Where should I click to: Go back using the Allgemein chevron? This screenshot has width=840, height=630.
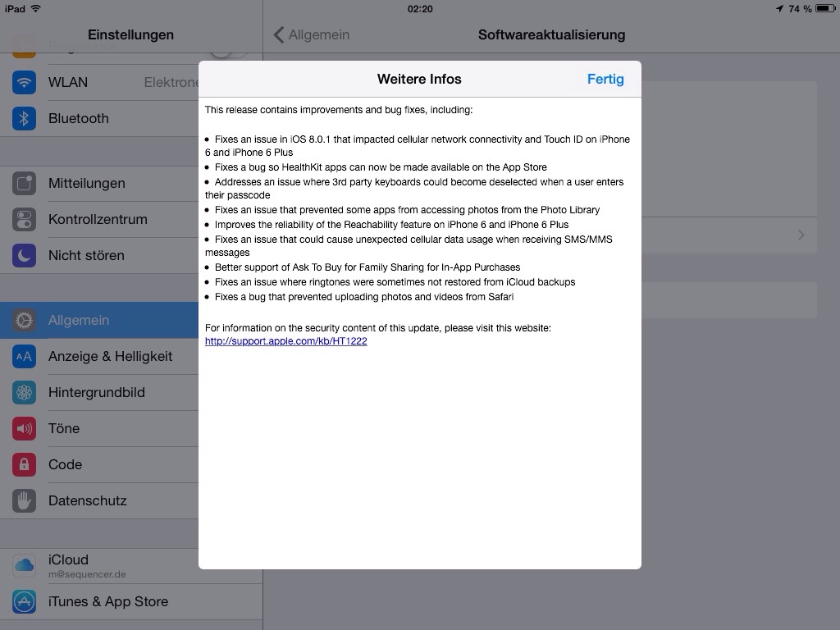[x=279, y=34]
